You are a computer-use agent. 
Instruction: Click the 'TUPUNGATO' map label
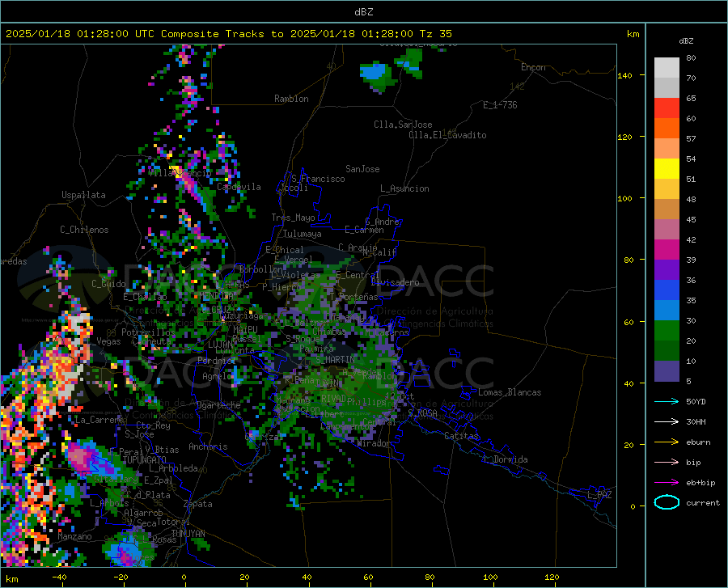(x=144, y=459)
